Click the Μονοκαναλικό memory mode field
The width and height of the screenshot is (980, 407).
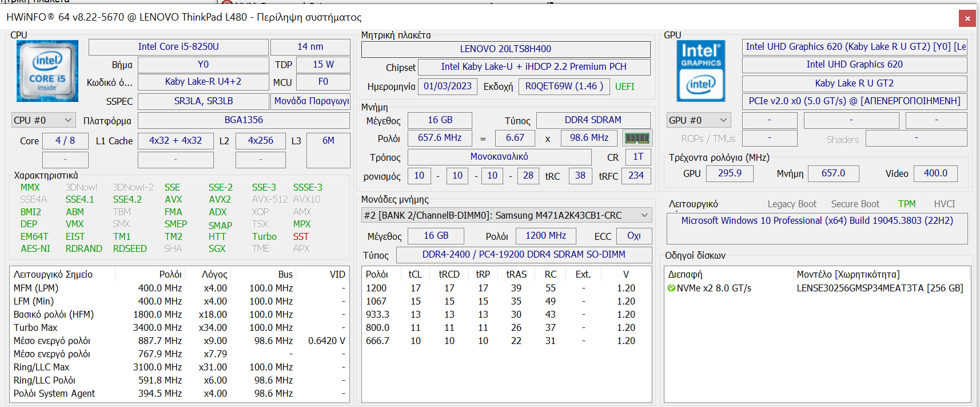click(499, 157)
